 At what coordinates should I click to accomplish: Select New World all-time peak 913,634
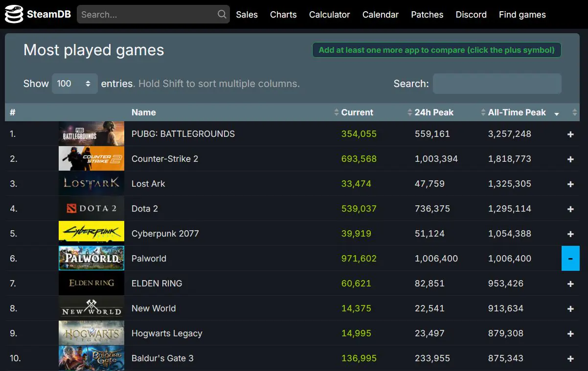506,308
